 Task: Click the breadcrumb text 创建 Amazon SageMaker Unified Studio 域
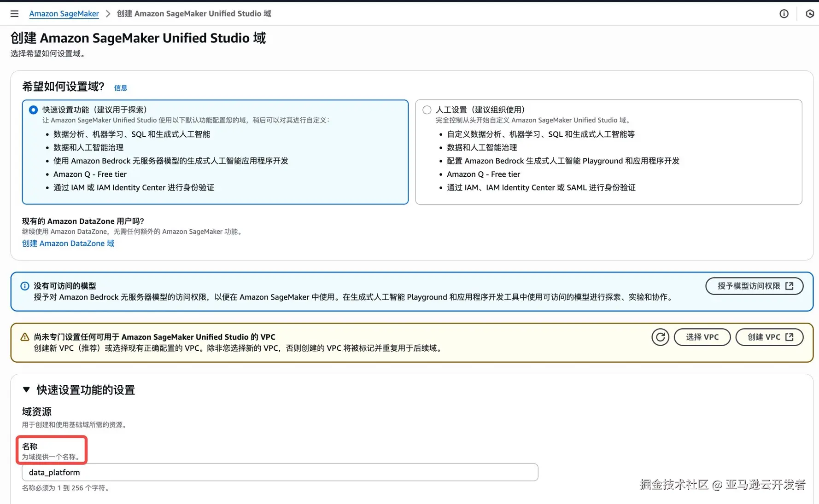[x=194, y=14]
